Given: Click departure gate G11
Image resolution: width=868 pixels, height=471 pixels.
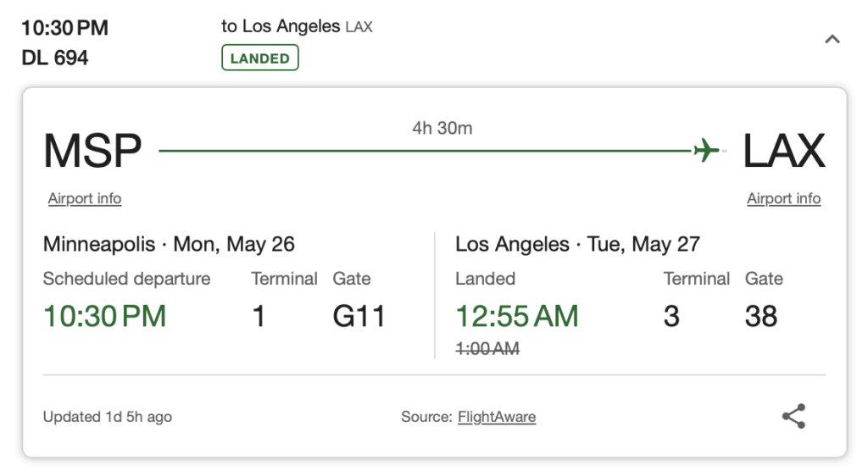Looking at the screenshot, I should pos(359,316).
